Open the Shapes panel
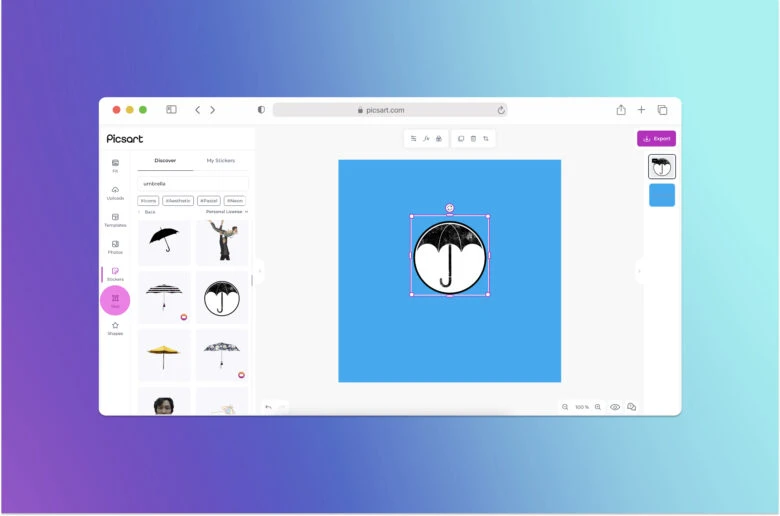Image resolution: width=780 pixels, height=516 pixels. [x=115, y=327]
